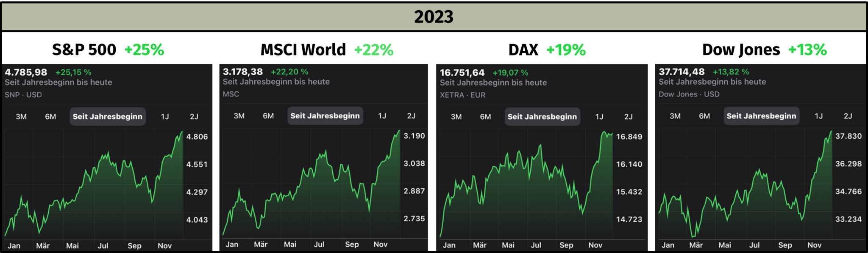The height and width of the screenshot is (253, 868).
Task: Select 1J range on MSCI World chart
Action: [382, 116]
